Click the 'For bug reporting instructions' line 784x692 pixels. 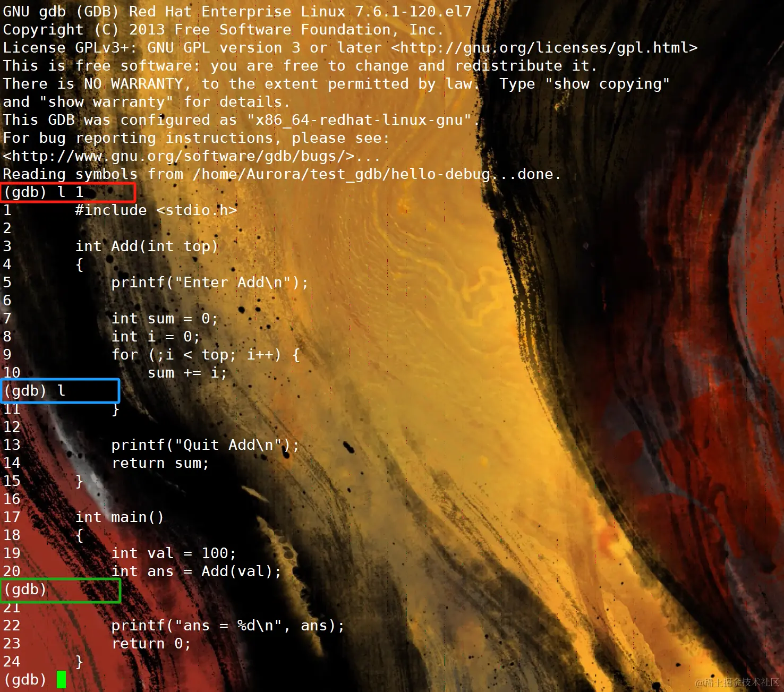[x=197, y=138]
